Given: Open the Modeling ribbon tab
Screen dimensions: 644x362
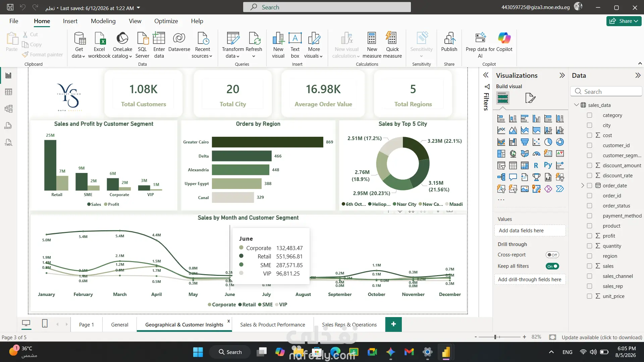Looking at the screenshot, I should (x=103, y=21).
